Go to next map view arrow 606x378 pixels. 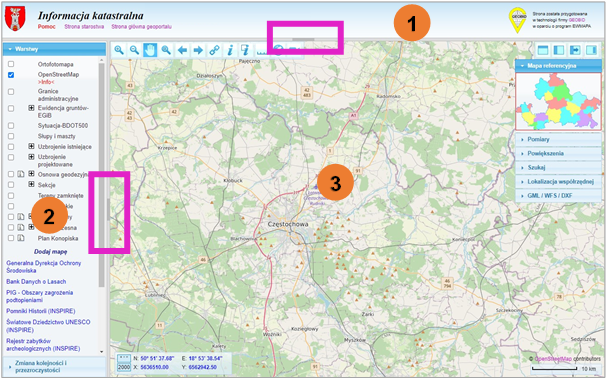pyautogui.click(x=198, y=50)
